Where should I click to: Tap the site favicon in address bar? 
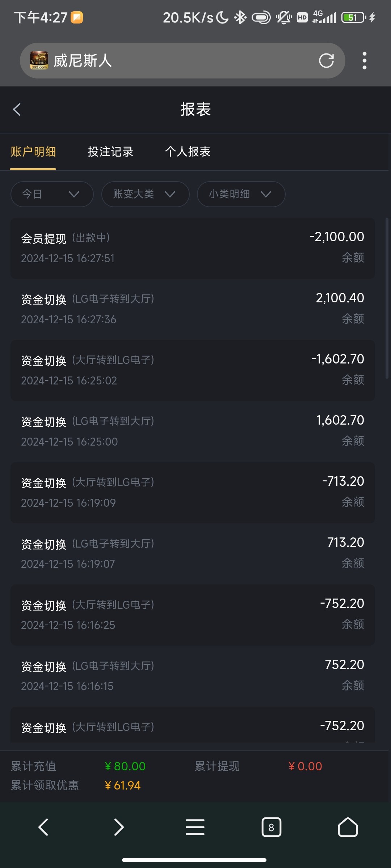point(39,60)
